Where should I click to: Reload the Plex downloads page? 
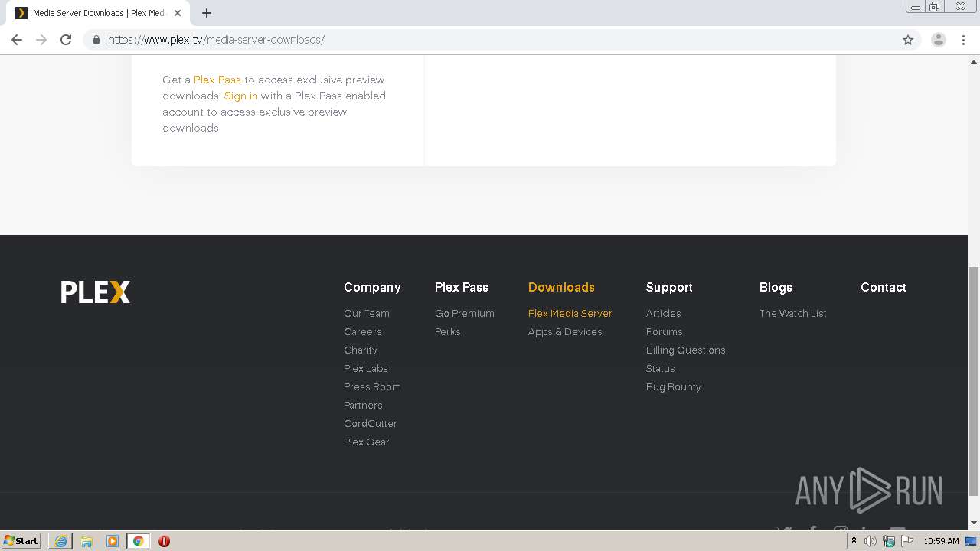(66, 40)
